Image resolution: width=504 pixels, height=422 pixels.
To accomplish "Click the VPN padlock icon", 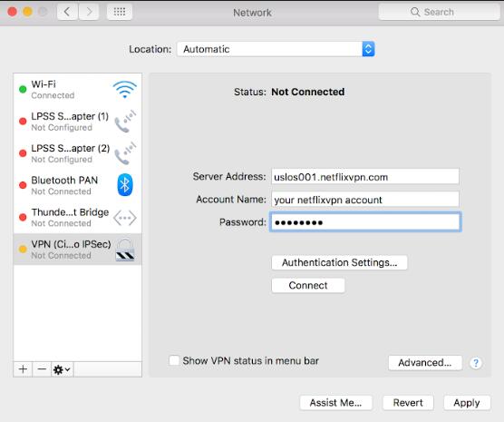I will pos(125,250).
